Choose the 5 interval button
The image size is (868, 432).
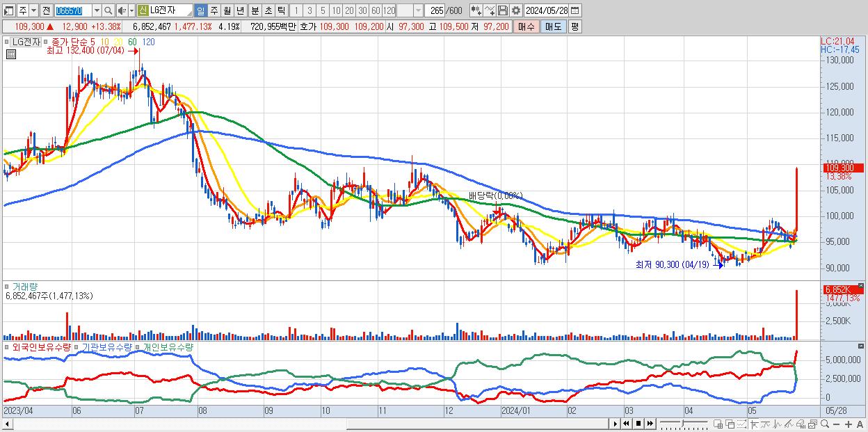pyautogui.click(x=323, y=10)
